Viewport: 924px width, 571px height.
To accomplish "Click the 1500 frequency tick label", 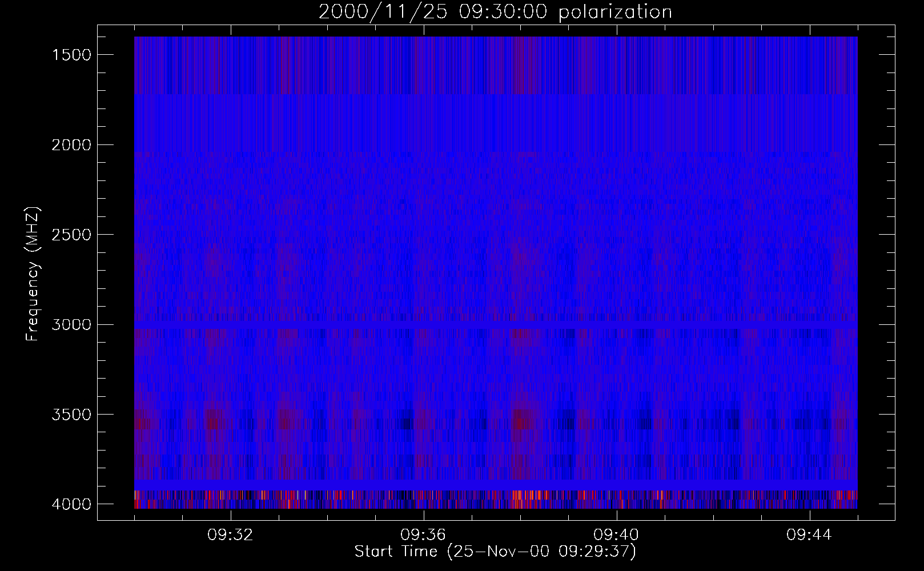I will [71, 55].
